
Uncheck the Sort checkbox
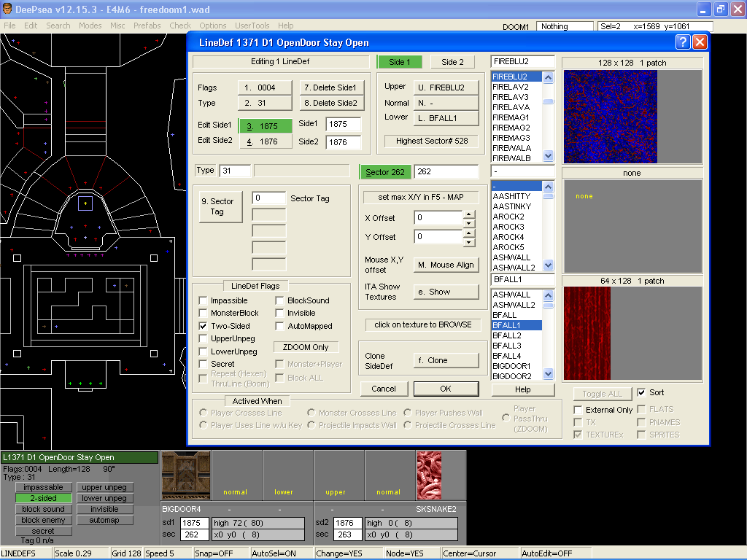[641, 392]
